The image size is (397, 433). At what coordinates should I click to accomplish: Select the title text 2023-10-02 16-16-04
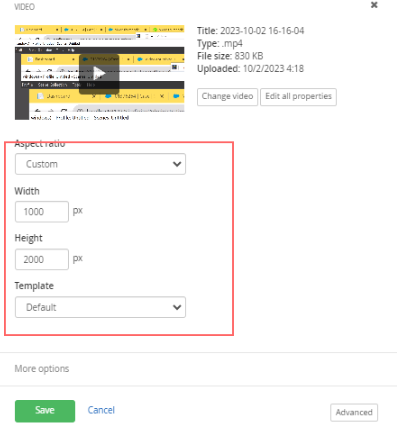[x=262, y=31]
